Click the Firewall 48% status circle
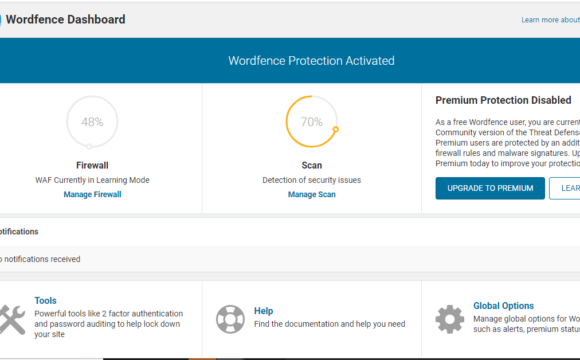580x360 pixels. click(92, 122)
